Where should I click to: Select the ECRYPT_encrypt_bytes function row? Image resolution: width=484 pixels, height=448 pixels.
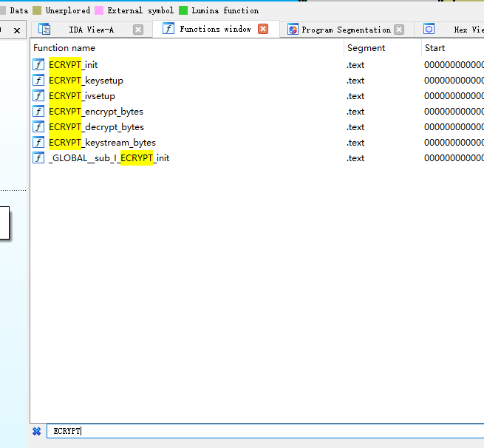click(x=257, y=111)
